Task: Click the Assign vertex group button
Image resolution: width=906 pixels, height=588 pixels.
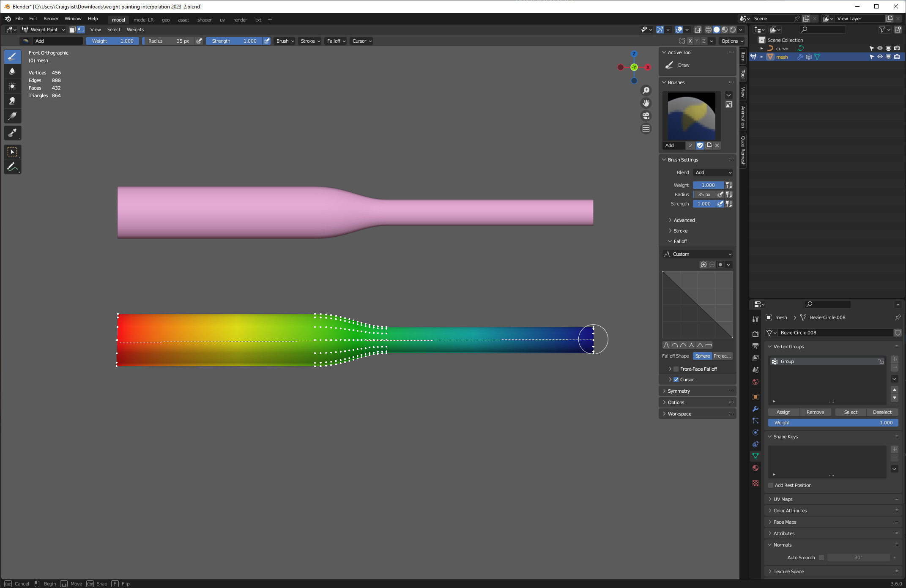Action: click(783, 412)
